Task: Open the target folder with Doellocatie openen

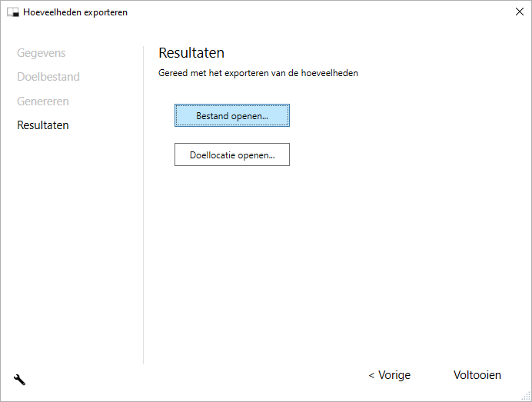Action: click(x=231, y=154)
